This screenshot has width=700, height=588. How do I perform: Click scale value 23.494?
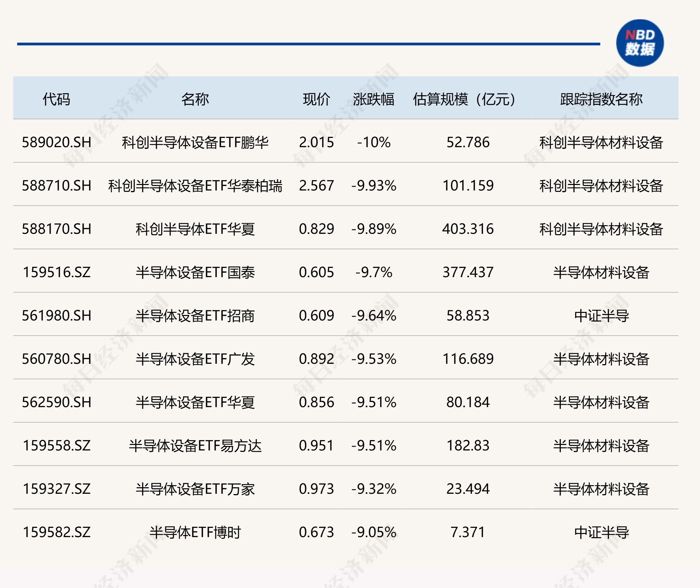tap(468, 489)
